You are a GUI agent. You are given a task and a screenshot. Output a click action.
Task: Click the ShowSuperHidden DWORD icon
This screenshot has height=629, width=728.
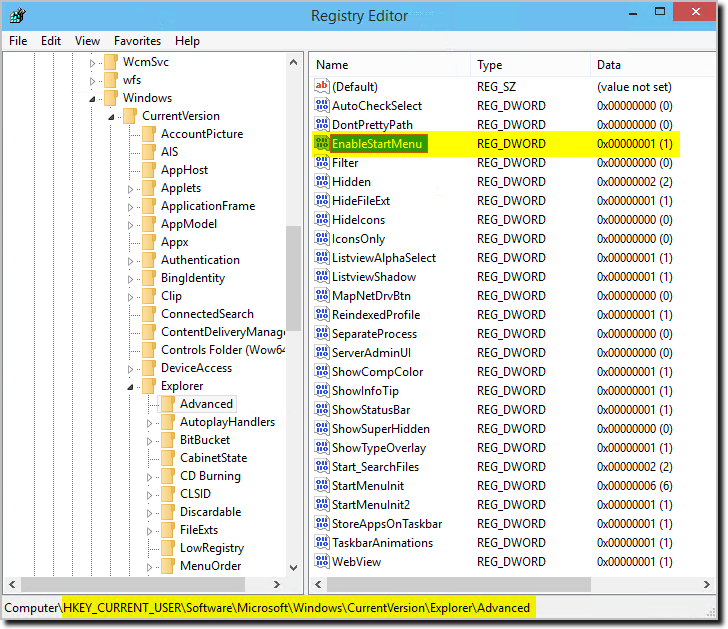pyautogui.click(x=321, y=429)
